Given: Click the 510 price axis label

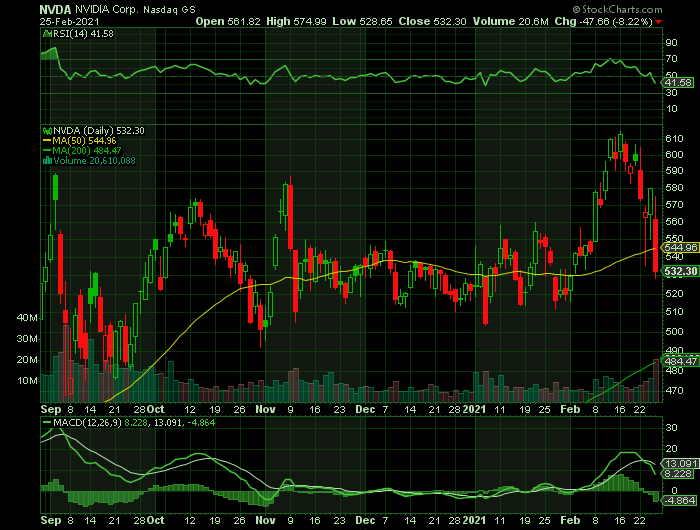Looking at the screenshot, I should (674, 312).
